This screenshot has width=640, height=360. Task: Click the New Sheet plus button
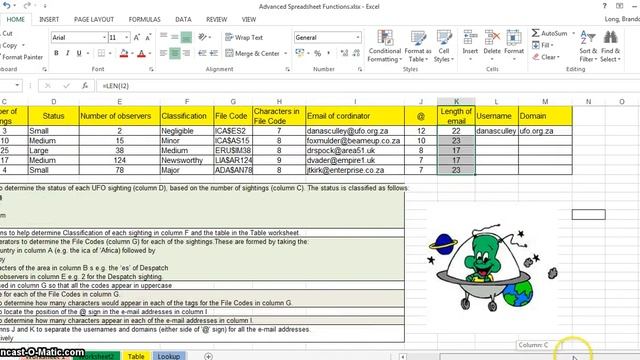point(208,356)
